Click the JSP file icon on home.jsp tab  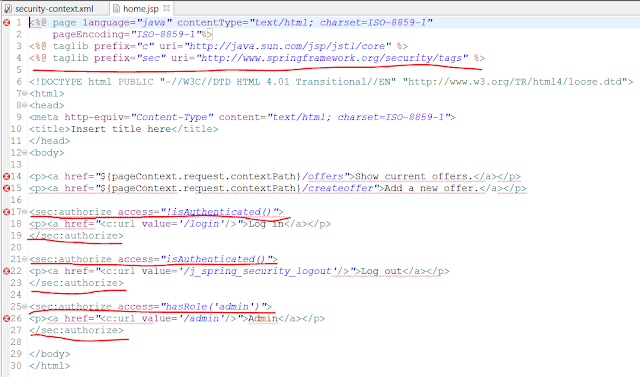click(116, 9)
